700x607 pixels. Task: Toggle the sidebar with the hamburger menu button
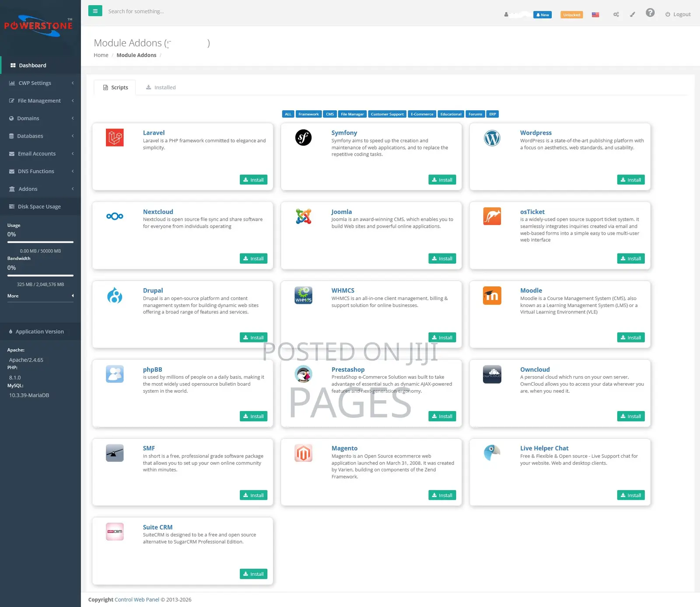[95, 11]
